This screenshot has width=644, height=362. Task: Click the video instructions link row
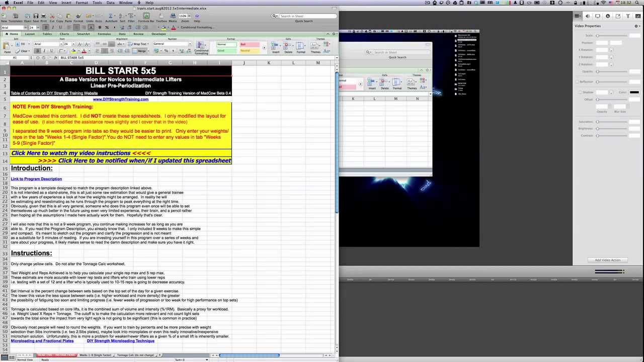(x=121, y=153)
